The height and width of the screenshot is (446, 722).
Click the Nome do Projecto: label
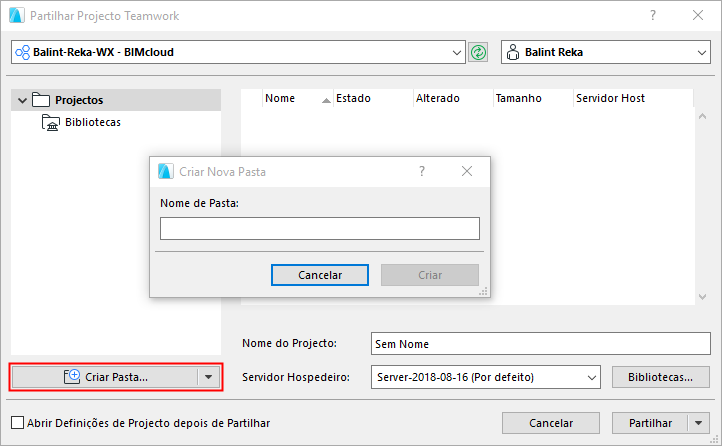coord(290,343)
